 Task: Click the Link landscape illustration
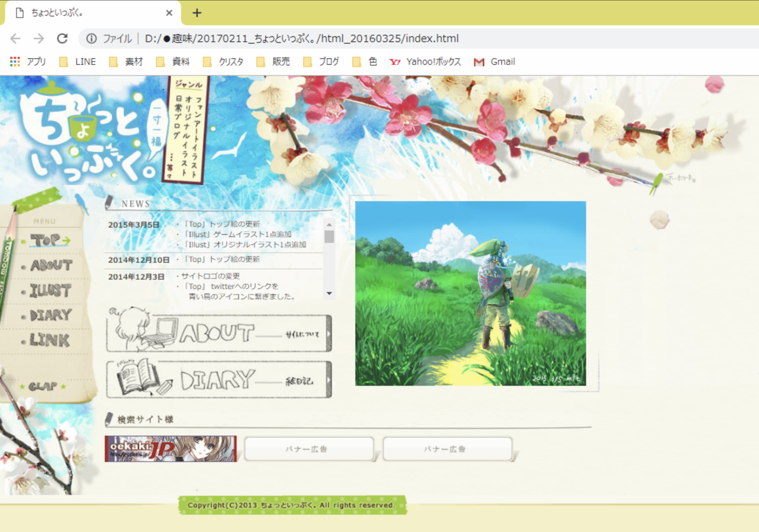[470, 293]
